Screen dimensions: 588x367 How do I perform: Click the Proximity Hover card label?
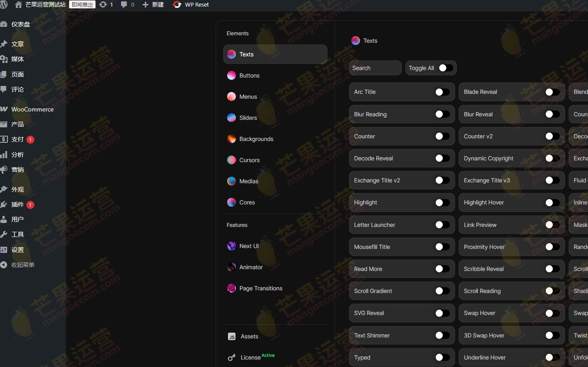pos(484,247)
